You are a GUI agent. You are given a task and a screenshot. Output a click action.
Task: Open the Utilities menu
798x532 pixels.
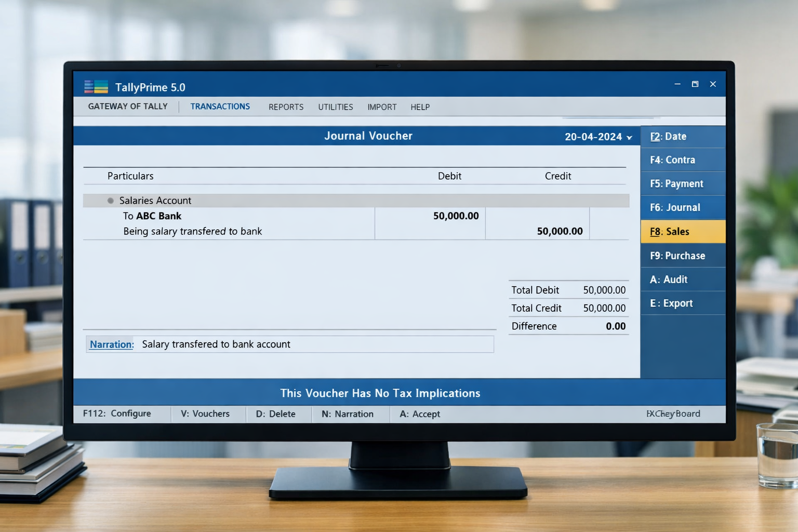point(335,107)
